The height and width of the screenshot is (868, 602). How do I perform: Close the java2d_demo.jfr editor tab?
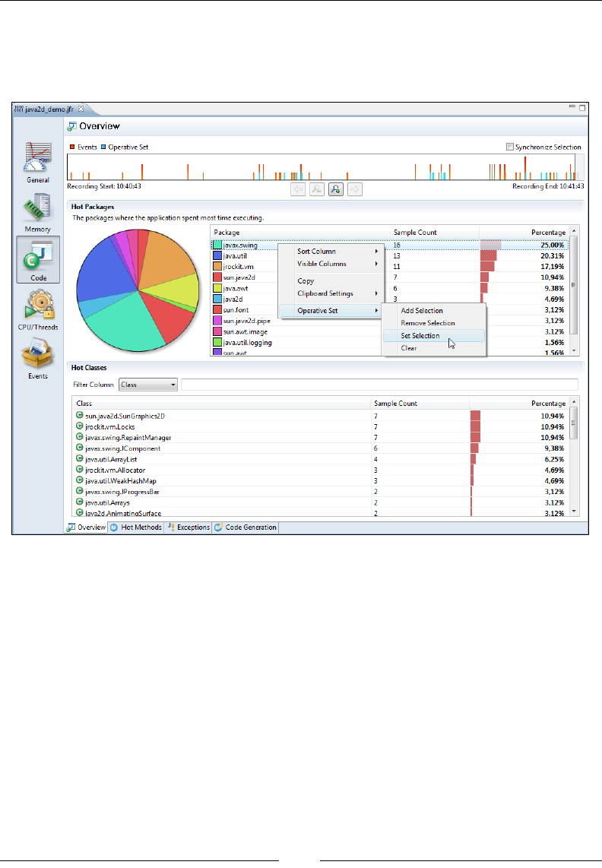(x=81, y=109)
